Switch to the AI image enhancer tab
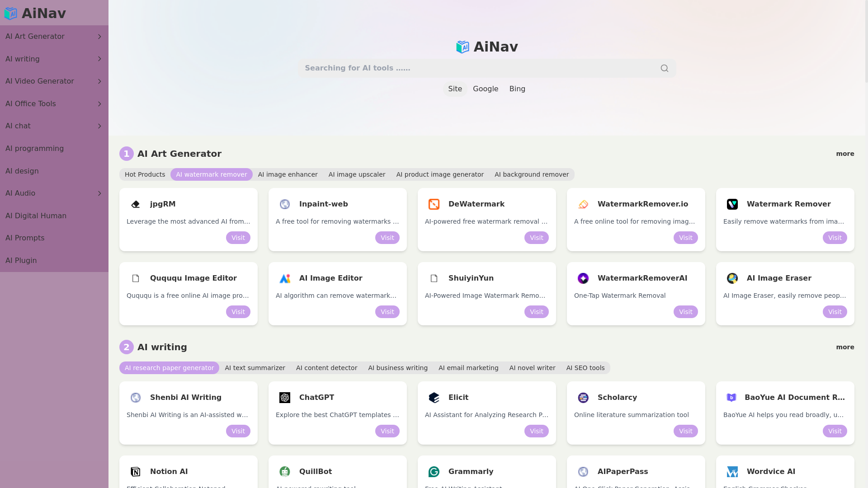The height and width of the screenshot is (488, 868). tap(288, 174)
